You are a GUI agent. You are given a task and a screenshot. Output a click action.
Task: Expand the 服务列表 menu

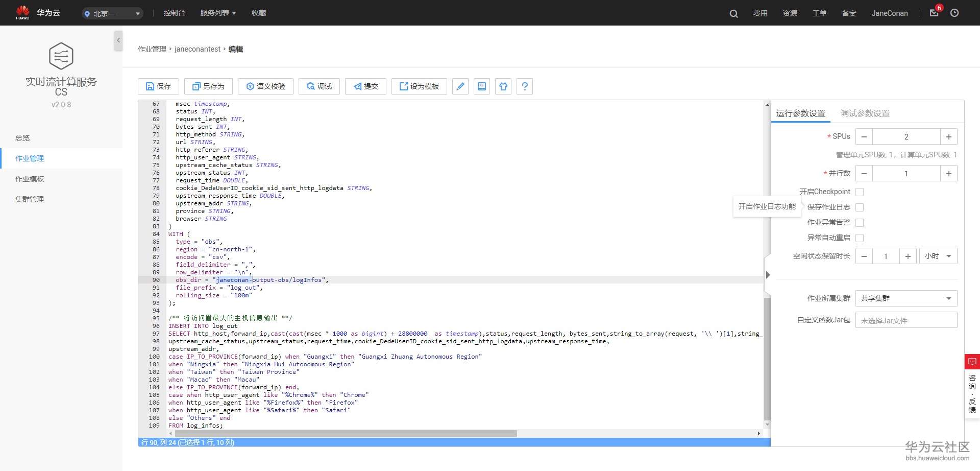(x=218, y=13)
